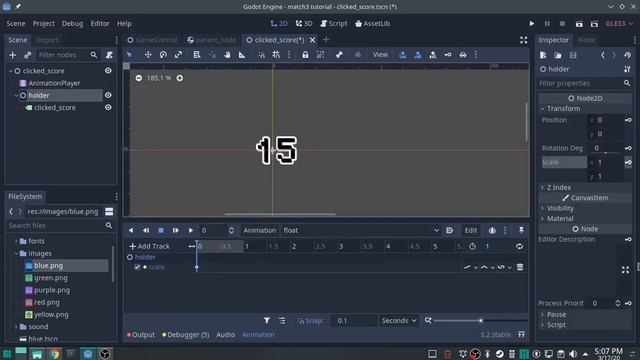Select the Select Mode arrow tool
Viewport: 640px width, 360px height.
[x=129, y=55]
